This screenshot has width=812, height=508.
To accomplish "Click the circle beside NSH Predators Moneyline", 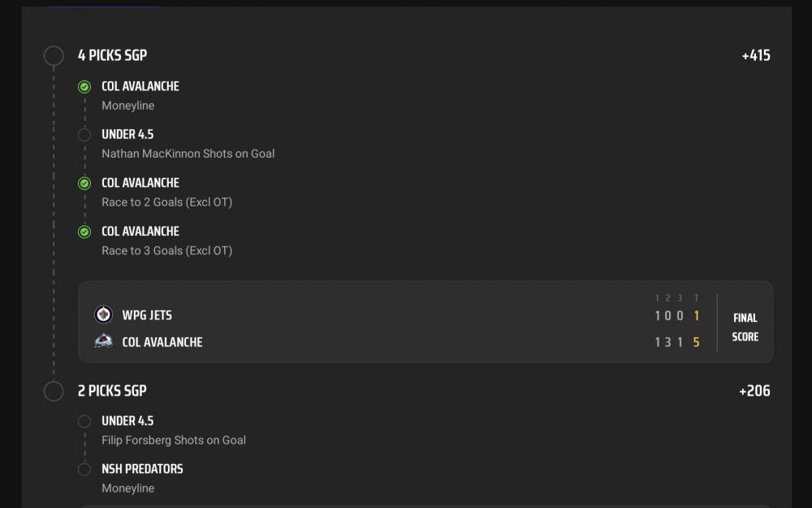I will pos(84,469).
